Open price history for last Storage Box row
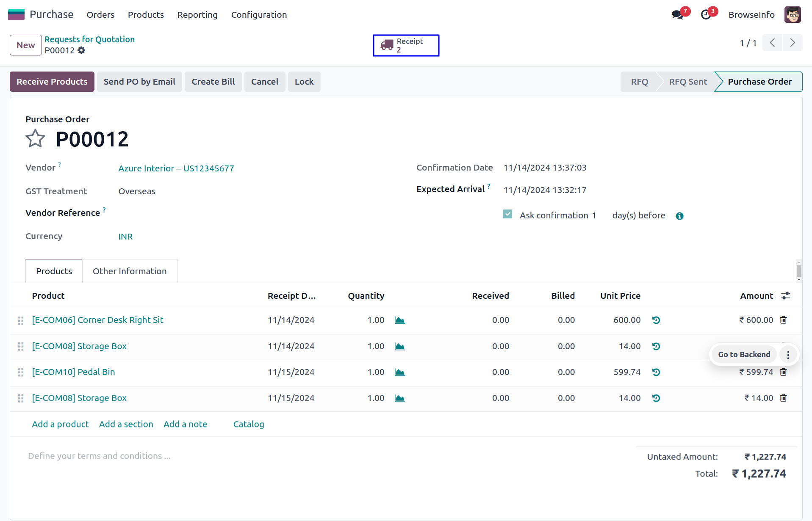This screenshot has height=521, width=812. (x=656, y=398)
